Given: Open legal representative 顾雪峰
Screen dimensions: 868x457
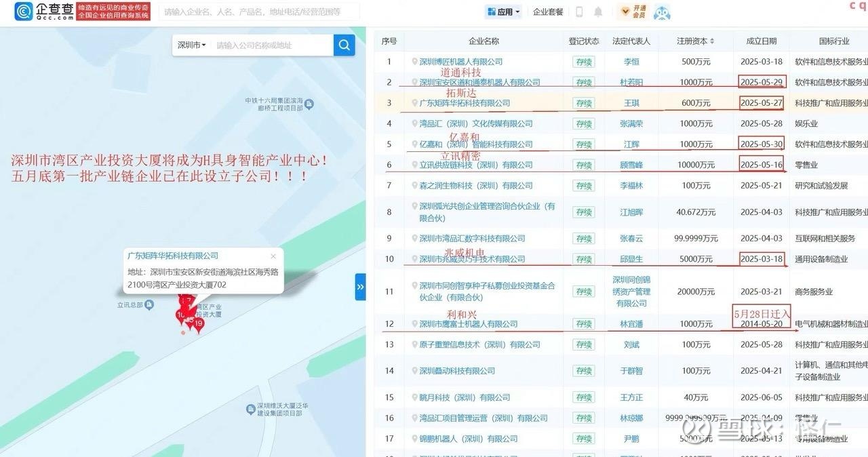Looking at the screenshot, I should tap(631, 165).
